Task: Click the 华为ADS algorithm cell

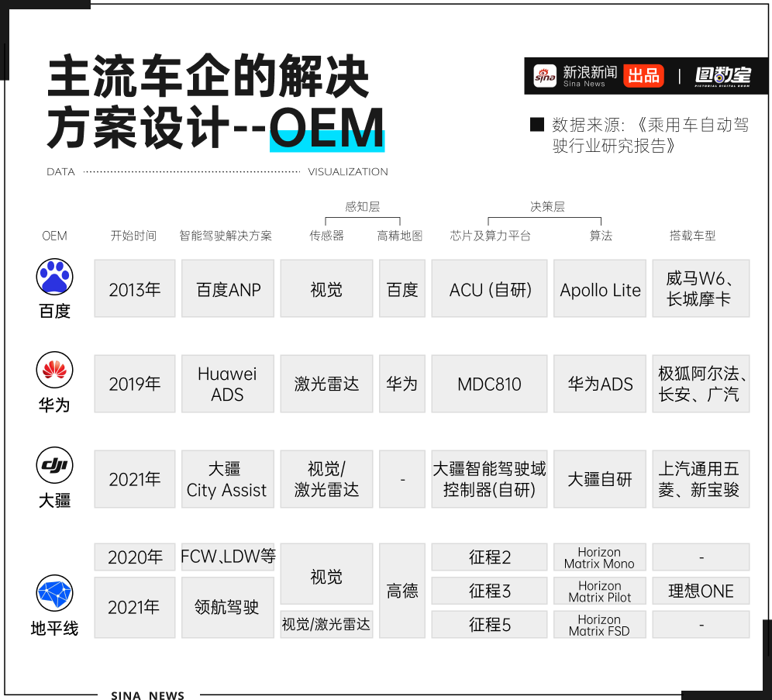Action: pos(600,384)
